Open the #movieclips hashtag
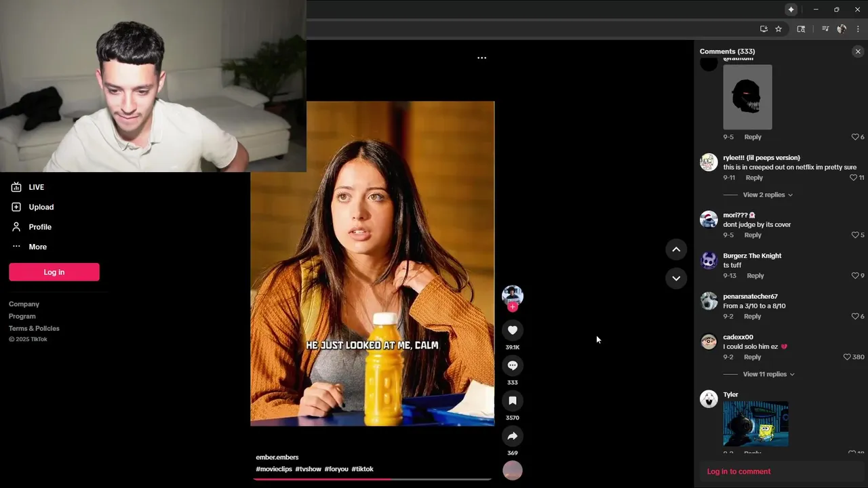 click(274, 469)
